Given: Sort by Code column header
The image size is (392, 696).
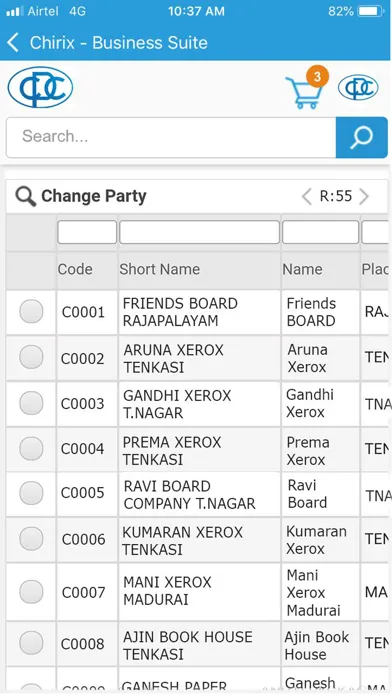Looking at the screenshot, I should pyautogui.click(x=75, y=269).
